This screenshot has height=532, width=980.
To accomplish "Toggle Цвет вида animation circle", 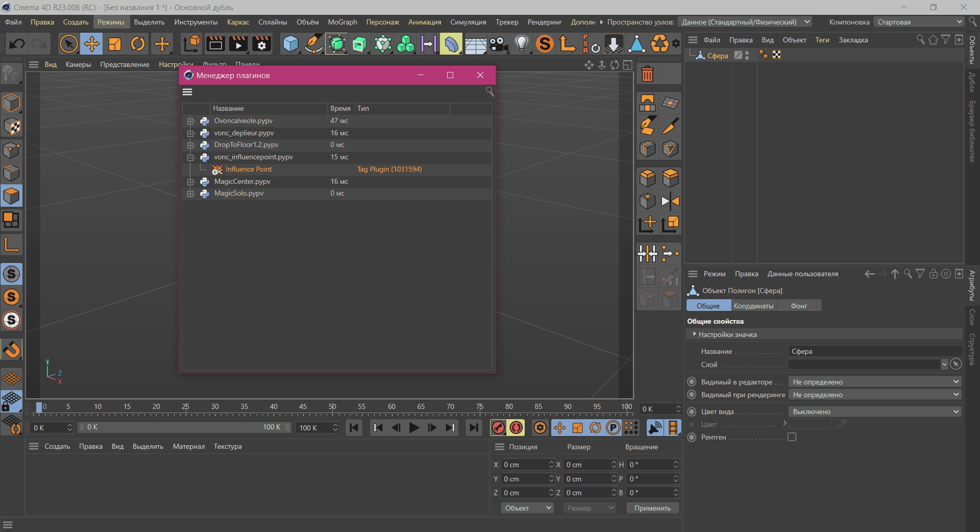I will click(692, 412).
